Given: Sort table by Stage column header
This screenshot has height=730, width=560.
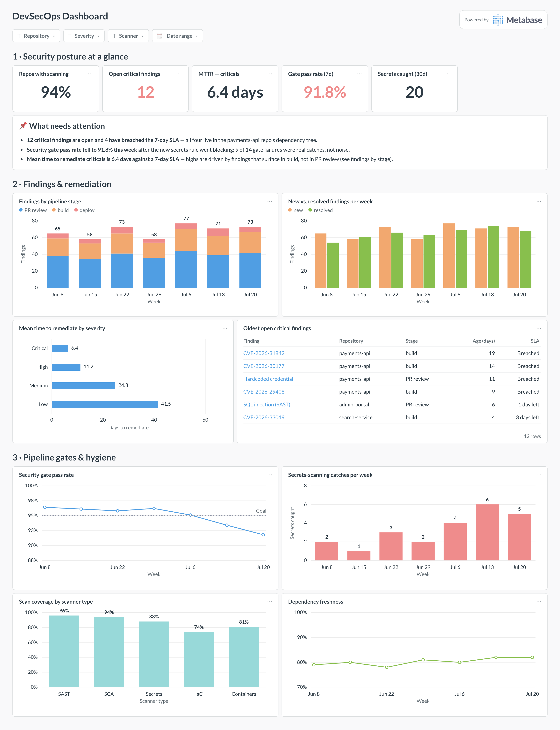Looking at the screenshot, I should tap(411, 341).
